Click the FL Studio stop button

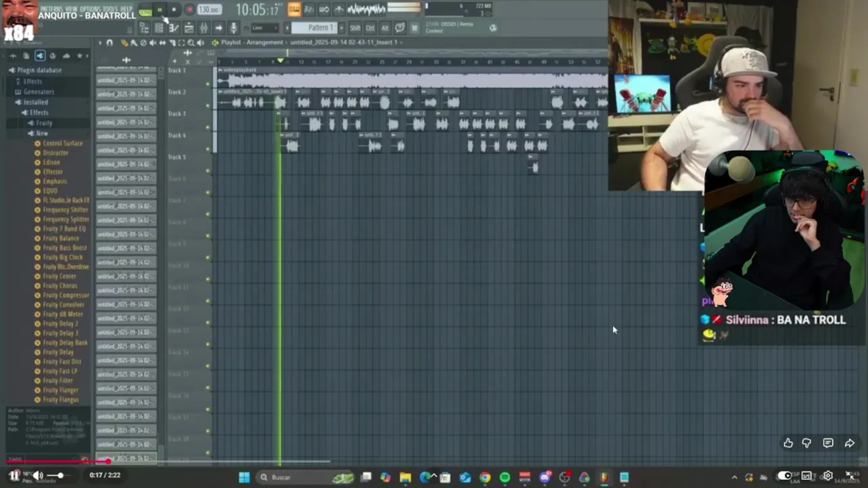click(174, 9)
